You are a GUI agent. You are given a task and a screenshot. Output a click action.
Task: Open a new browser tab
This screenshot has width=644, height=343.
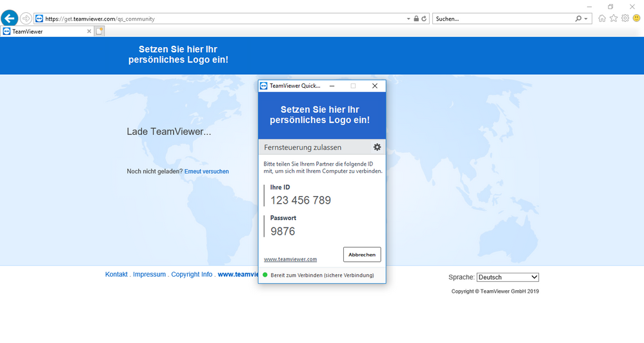click(99, 31)
